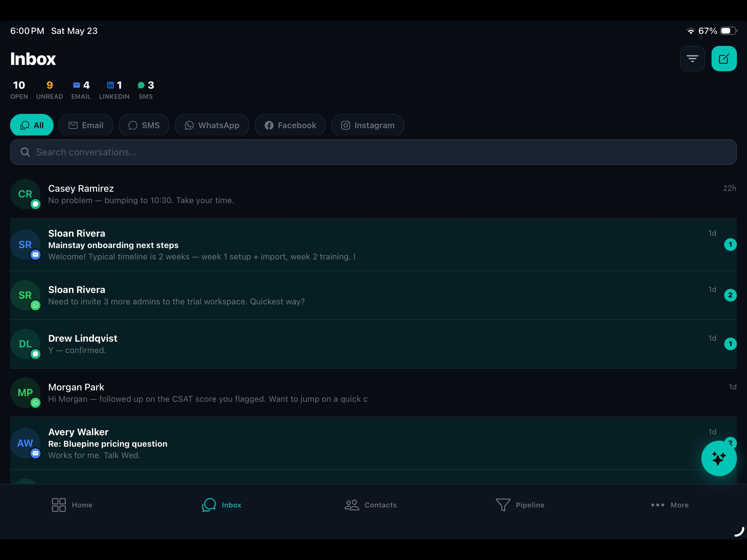Focus the Search conversations field
The image size is (747, 560).
373,152
